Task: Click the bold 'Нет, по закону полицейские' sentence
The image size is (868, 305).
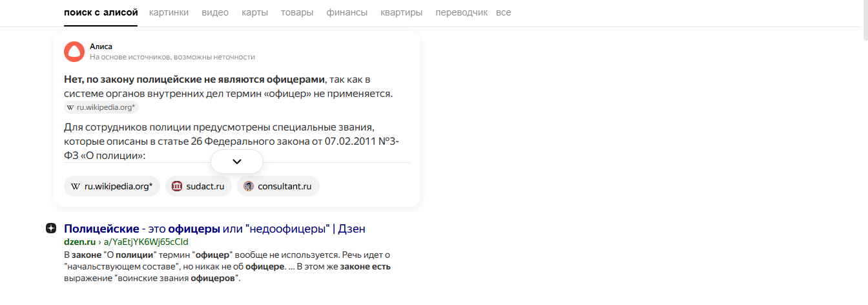Action: click(x=194, y=79)
